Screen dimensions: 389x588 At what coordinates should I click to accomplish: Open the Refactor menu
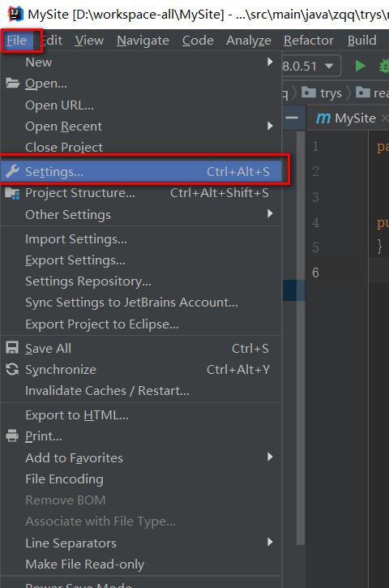(309, 40)
